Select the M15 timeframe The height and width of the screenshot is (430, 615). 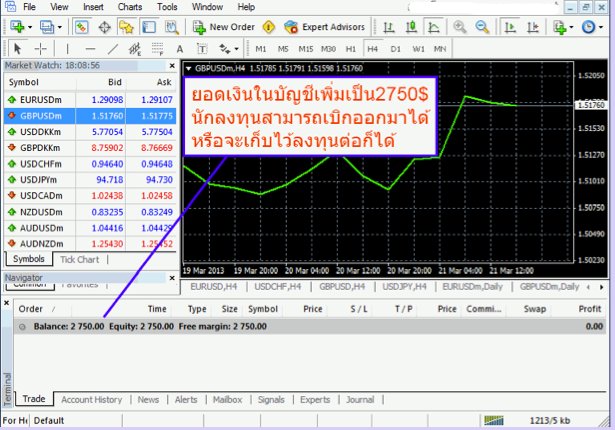(306, 49)
